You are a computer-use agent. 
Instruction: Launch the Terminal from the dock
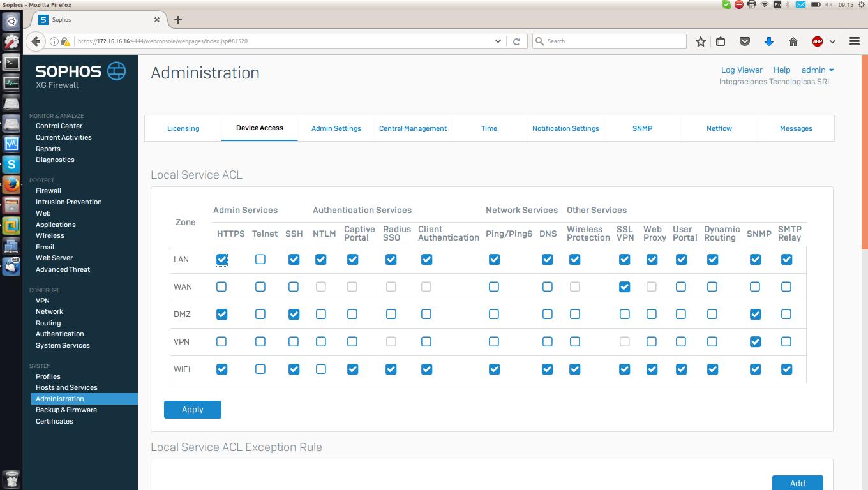pos(11,63)
